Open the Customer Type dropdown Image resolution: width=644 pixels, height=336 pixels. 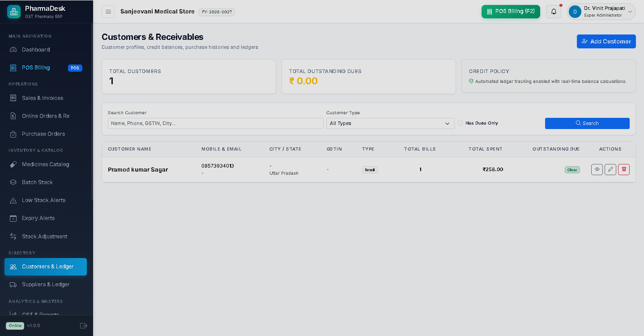(x=390, y=123)
